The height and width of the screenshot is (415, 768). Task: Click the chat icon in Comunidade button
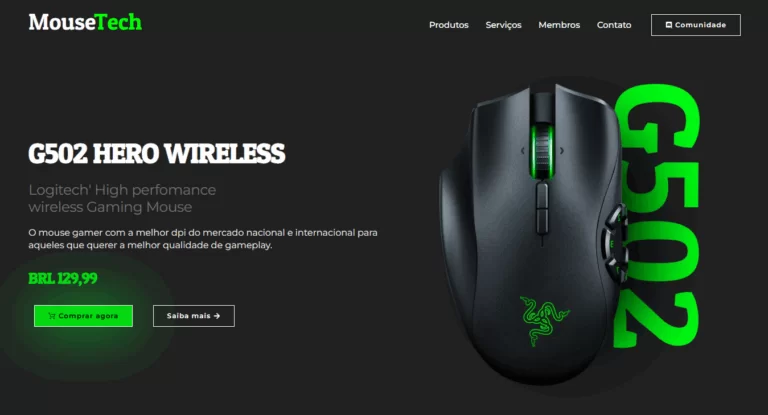coord(669,25)
